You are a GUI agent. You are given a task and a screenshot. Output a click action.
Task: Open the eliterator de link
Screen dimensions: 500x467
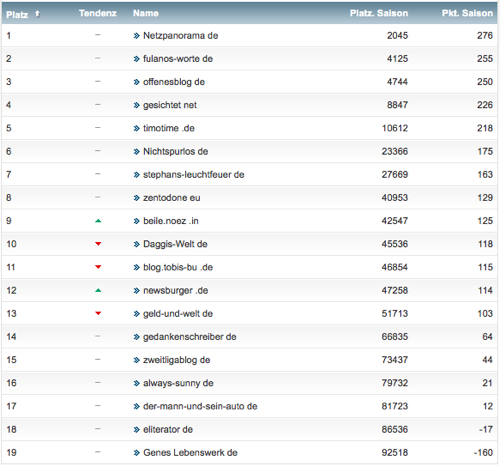pos(168,429)
